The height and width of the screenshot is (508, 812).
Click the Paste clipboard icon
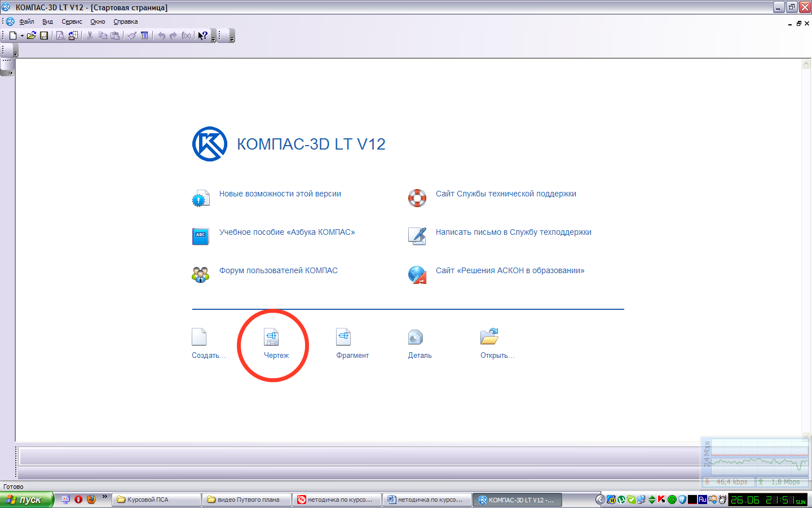click(115, 36)
